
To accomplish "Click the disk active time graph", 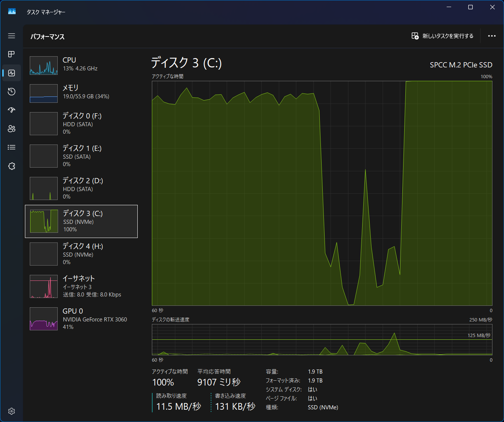I will tap(322, 193).
